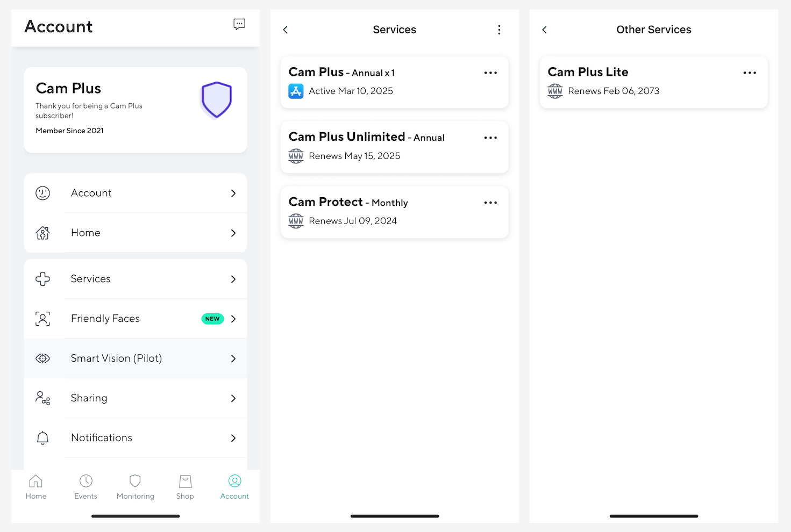Tap the NEW badge on Friendly Faces

(x=212, y=319)
